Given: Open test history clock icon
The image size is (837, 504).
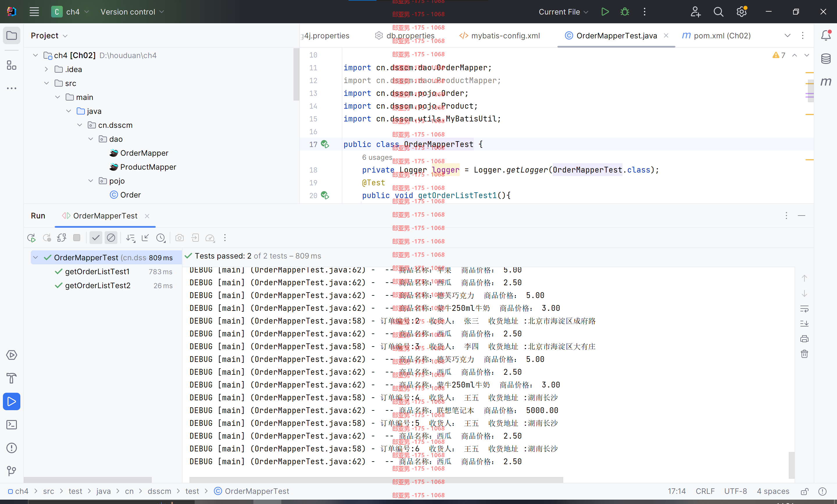Looking at the screenshot, I should click(x=161, y=238).
